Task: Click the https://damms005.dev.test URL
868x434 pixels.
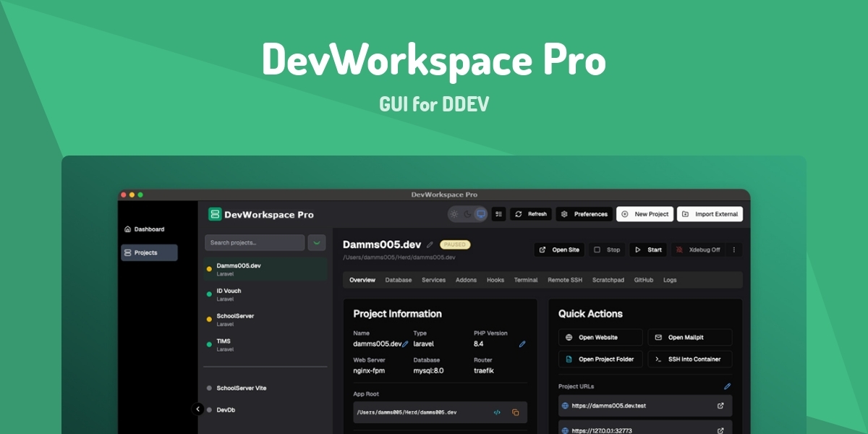Action: (x=608, y=406)
